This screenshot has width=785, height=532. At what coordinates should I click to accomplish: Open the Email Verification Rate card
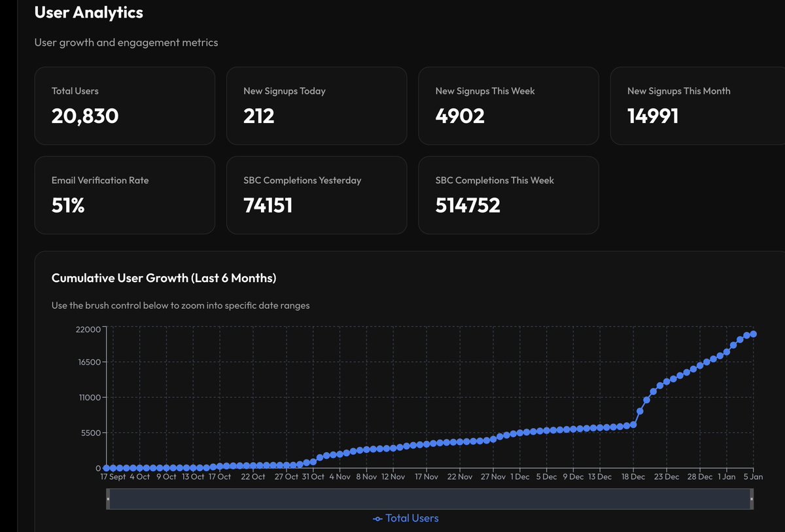click(x=124, y=195)
